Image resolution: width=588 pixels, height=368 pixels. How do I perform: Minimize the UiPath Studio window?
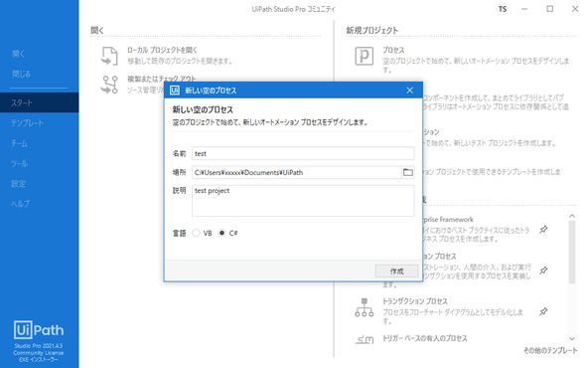pyautogui.click(x=524, y=9)
